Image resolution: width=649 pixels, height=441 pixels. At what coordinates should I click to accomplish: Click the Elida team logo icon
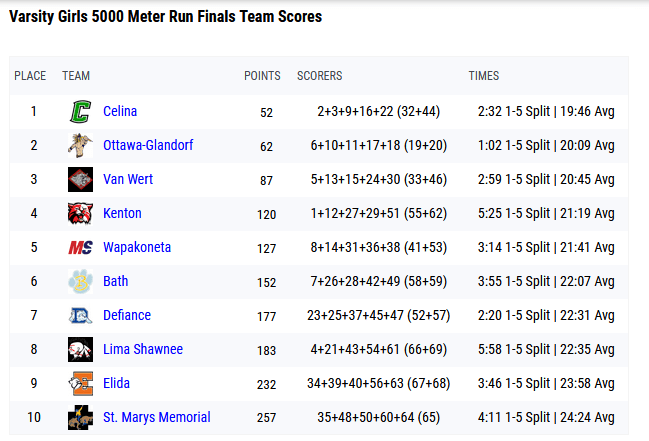click(x=80, y=384)
